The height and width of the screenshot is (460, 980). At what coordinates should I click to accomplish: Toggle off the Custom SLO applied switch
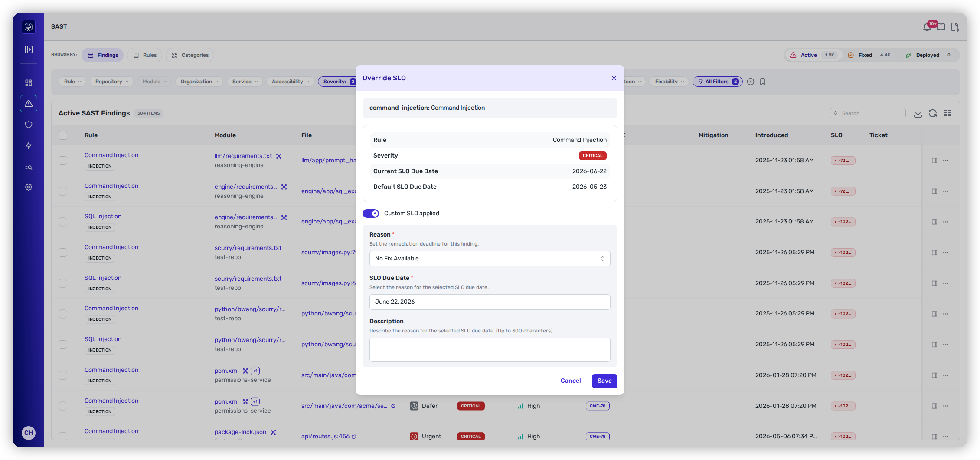pos(371,214)
